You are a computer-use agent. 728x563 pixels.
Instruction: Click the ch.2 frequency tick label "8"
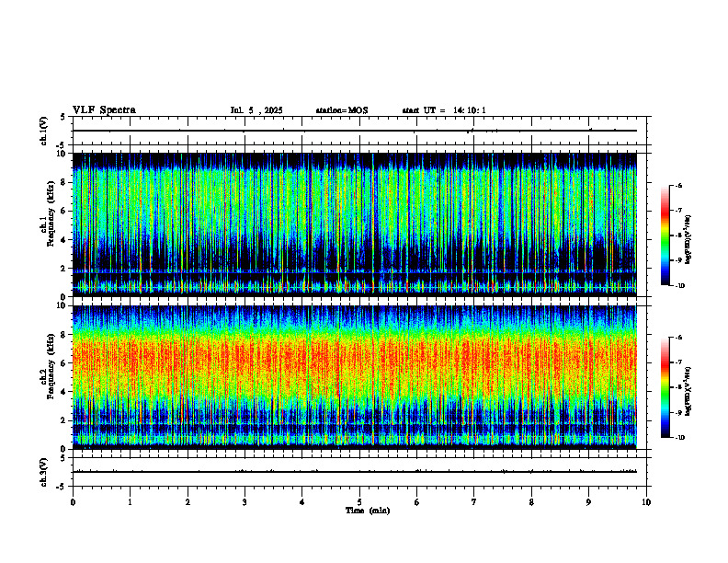click(x=64, y=335)
